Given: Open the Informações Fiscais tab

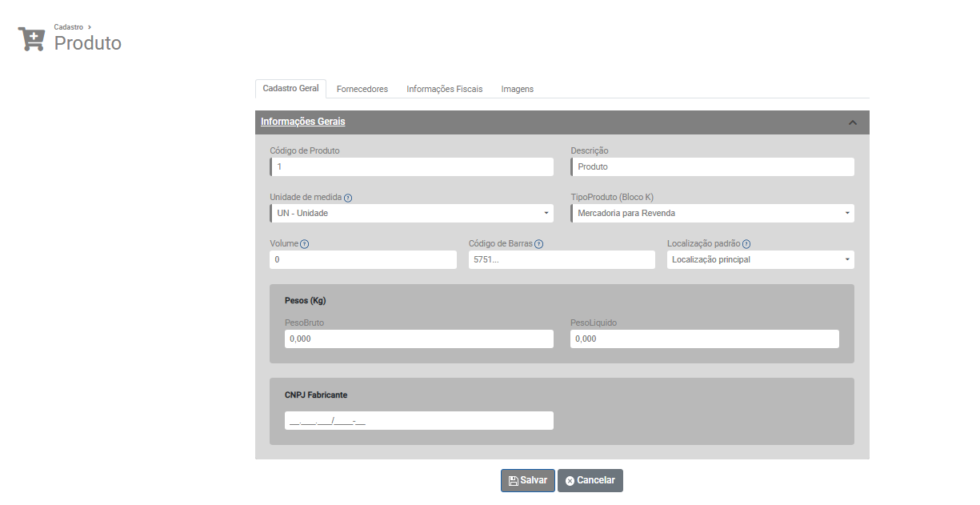Looking at the screenshot, I should (444, 90).
